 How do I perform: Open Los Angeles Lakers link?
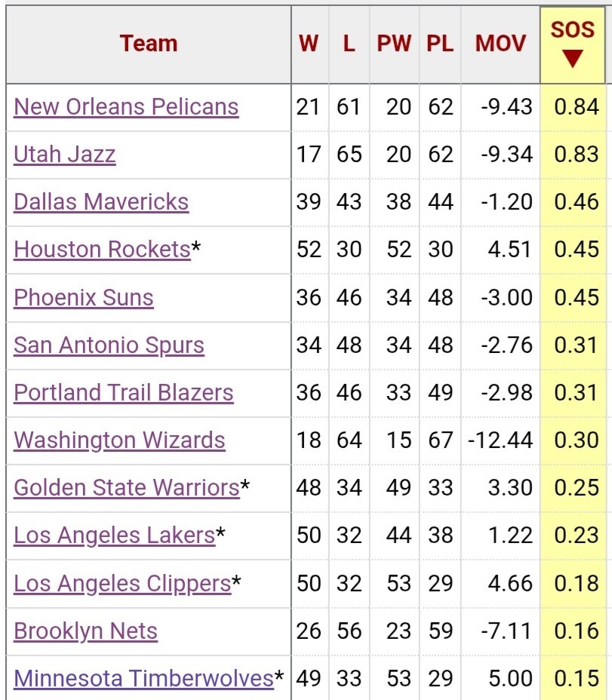pos(115,536)
